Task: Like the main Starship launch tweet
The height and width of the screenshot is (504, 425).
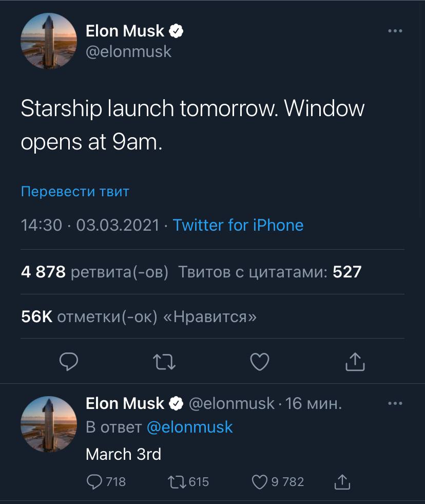Action: pyautogui.click(x=260, y=362)
